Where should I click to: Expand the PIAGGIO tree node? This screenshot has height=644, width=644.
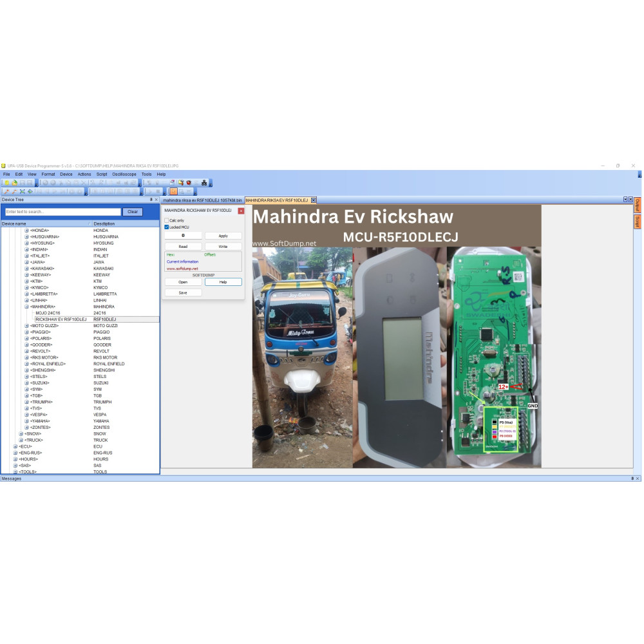pyautogui.click(x=26, y=332)
